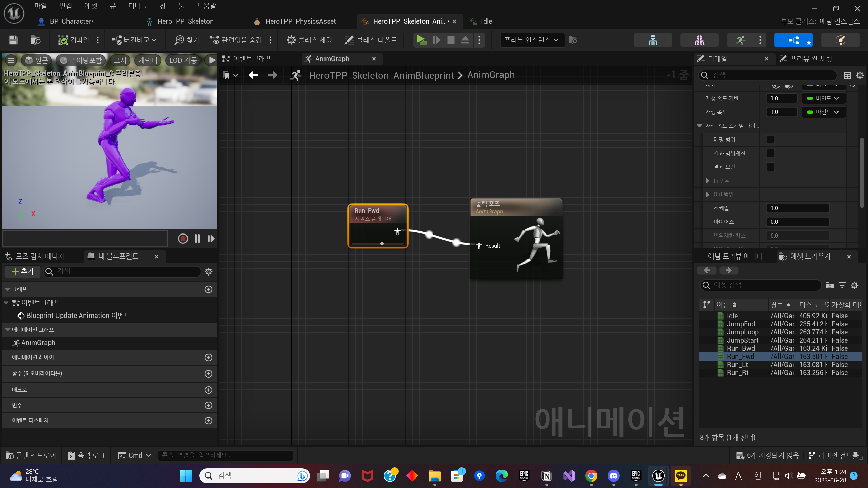Image resolution: width=868 pixels, height=488 pixels.
Task: Click the green play simulation button
Action: (422, 40)
